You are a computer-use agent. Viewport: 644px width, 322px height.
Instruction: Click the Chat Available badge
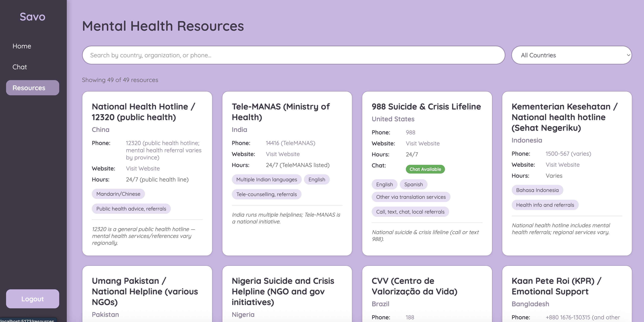tap(425, 169)
